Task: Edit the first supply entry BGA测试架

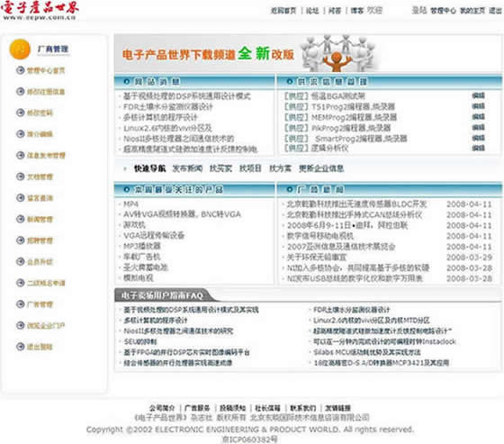Action: 478,95
